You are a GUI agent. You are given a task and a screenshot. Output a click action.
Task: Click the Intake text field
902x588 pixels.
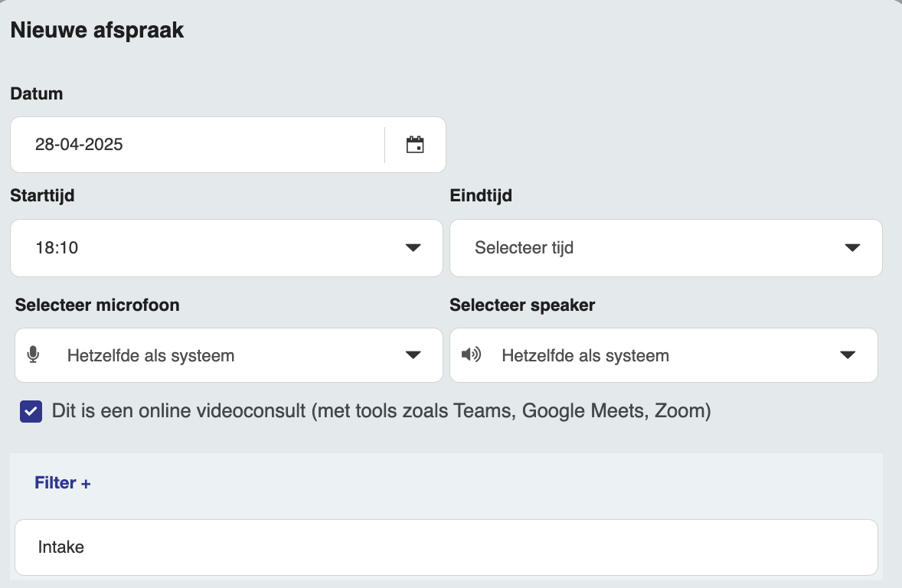(x=446, y=547)
